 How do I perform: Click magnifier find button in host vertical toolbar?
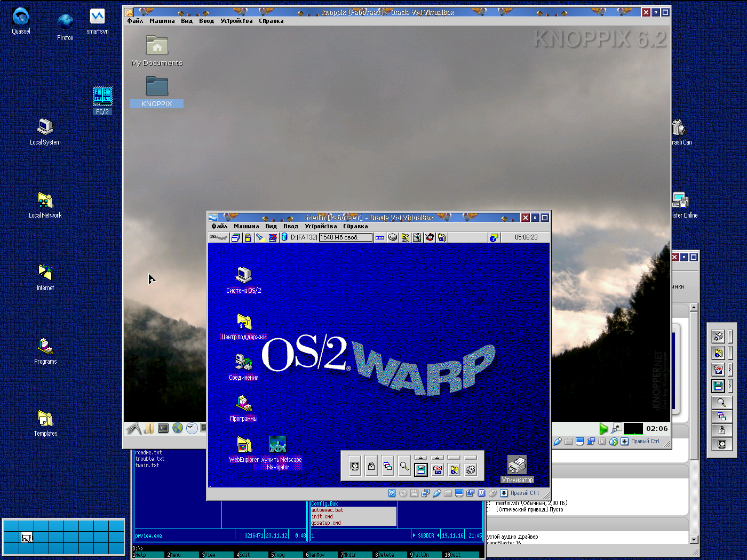pyautogui.click(x=721, y=403)
